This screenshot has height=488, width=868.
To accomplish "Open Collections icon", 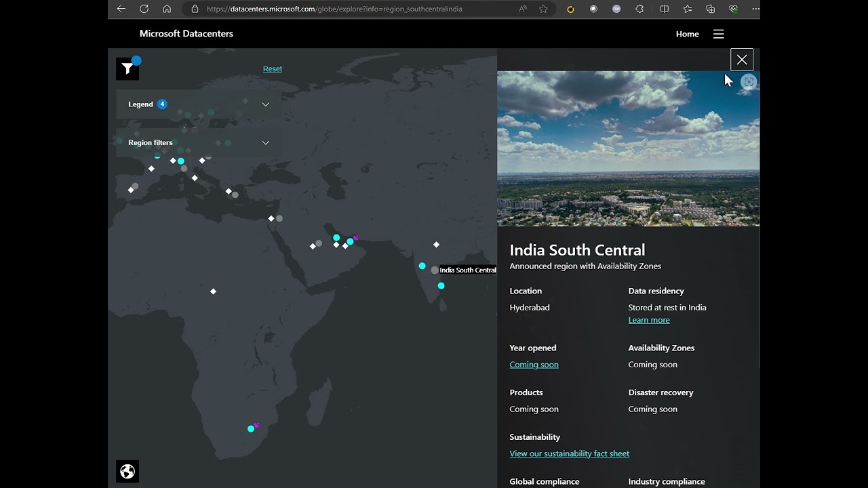I will click(x=711, y=9).
